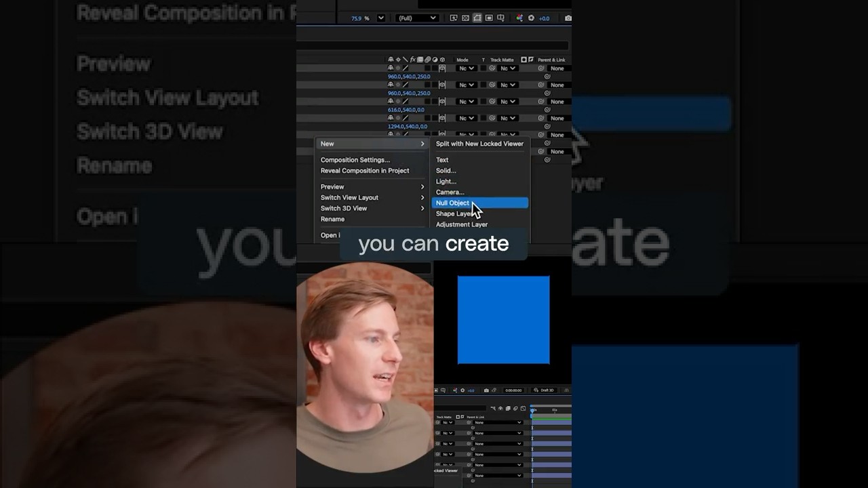Open the magnification dropdown arrow beside 75.9%
The height and width of the screenshot is (488, 868).
381,18
